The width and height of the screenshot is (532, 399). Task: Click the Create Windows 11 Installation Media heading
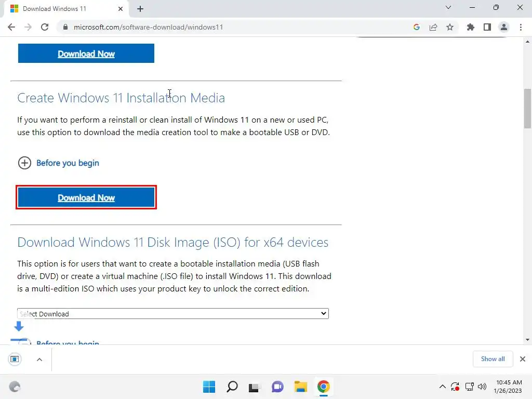coord(121,98)
